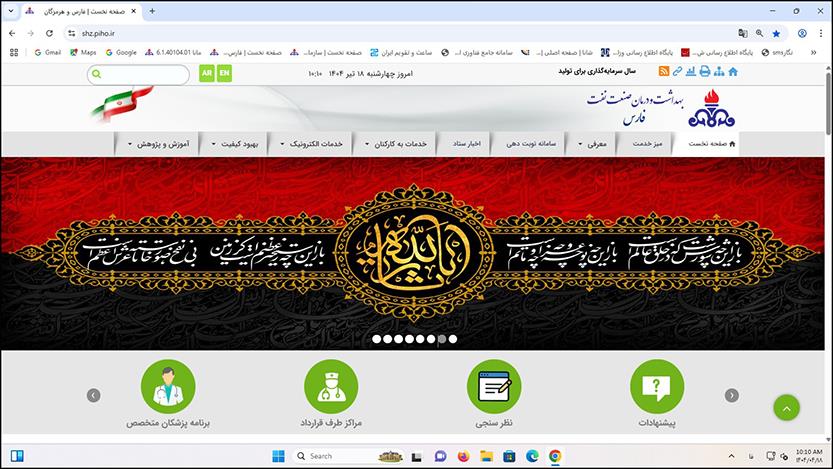Expand the خدمات الکترونیک menu
Image resolution: width=833 pixels, height=469 pixels.
coord(311,143)
